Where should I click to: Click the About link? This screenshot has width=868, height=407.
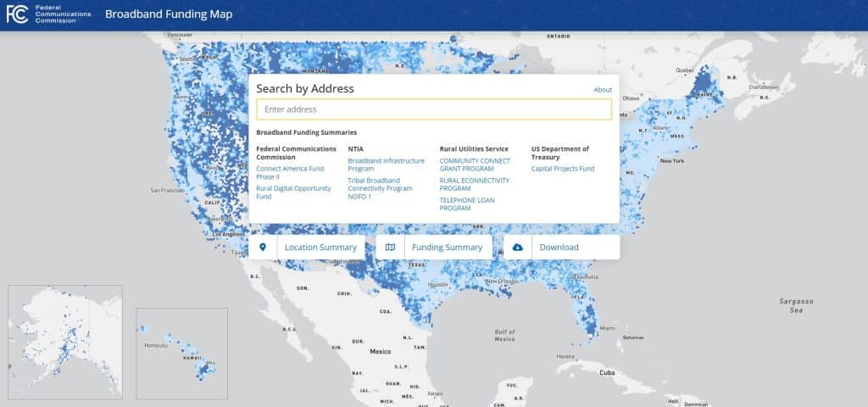click(603, 90)
